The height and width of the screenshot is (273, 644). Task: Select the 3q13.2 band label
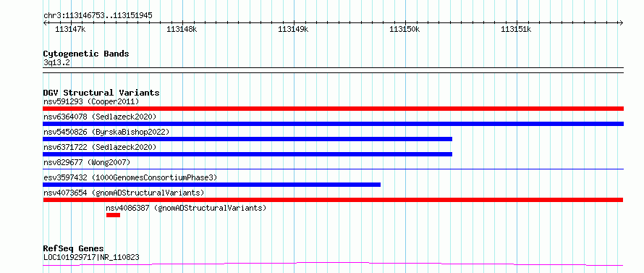point(56,62)
